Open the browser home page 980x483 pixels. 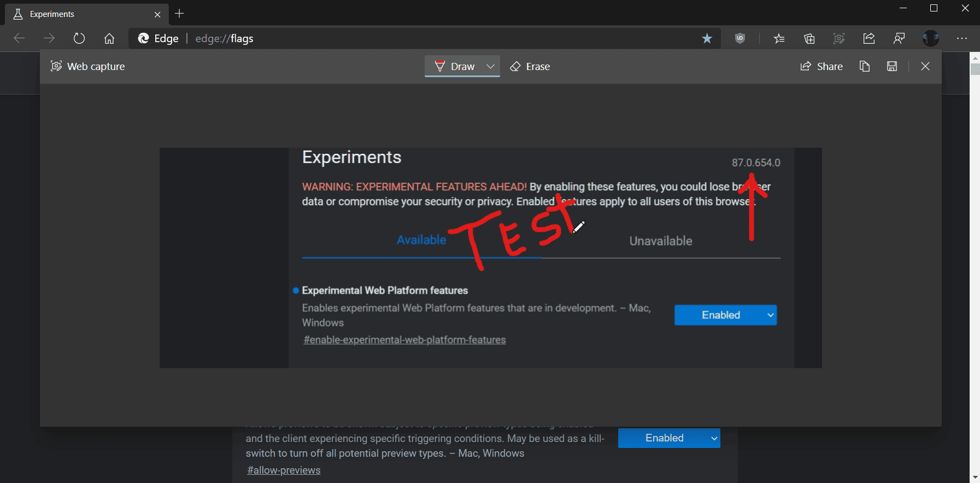pos(109,38)
